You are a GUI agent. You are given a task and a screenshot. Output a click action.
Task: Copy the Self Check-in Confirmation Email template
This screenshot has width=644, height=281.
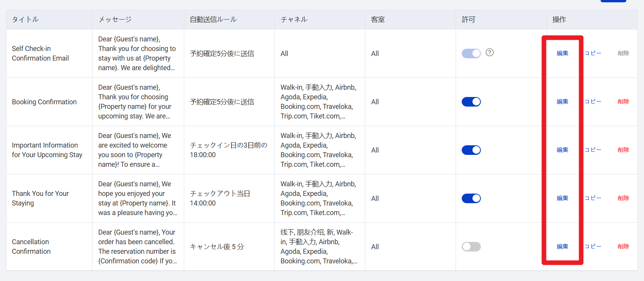click(593, 53)
